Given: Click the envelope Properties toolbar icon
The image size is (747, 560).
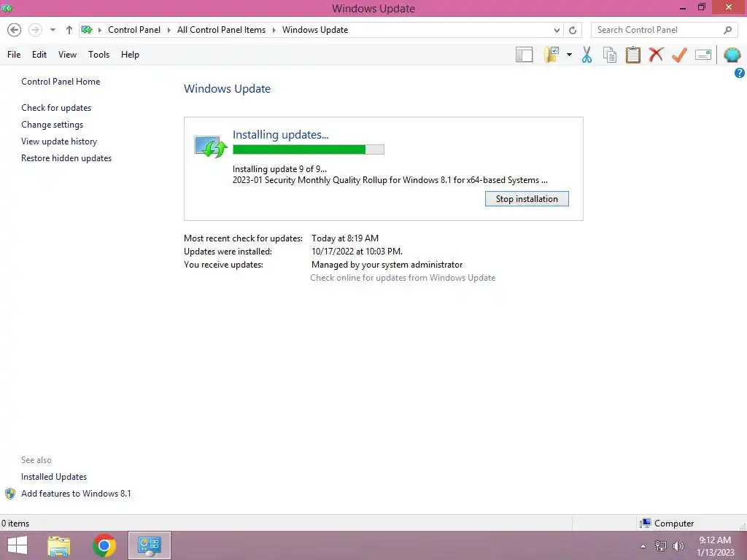Looking at the screenshot, I should click(x=703, y=55).
